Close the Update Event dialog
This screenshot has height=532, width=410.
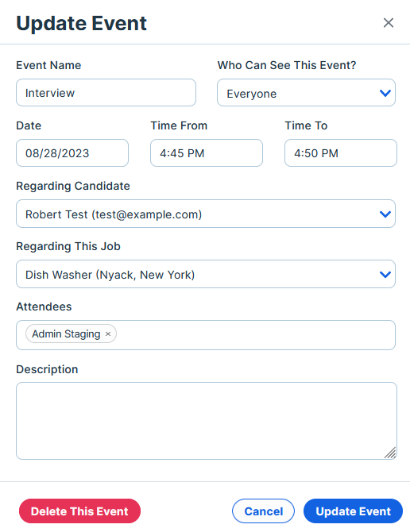[389, 23]
